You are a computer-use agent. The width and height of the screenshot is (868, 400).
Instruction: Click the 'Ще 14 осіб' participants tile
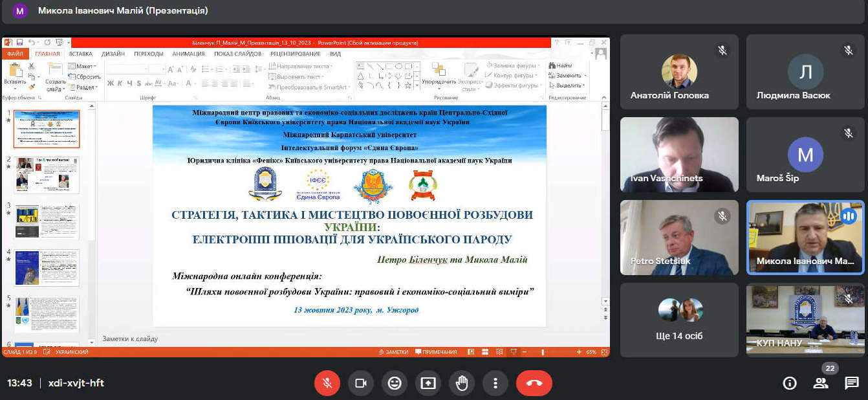679,320
